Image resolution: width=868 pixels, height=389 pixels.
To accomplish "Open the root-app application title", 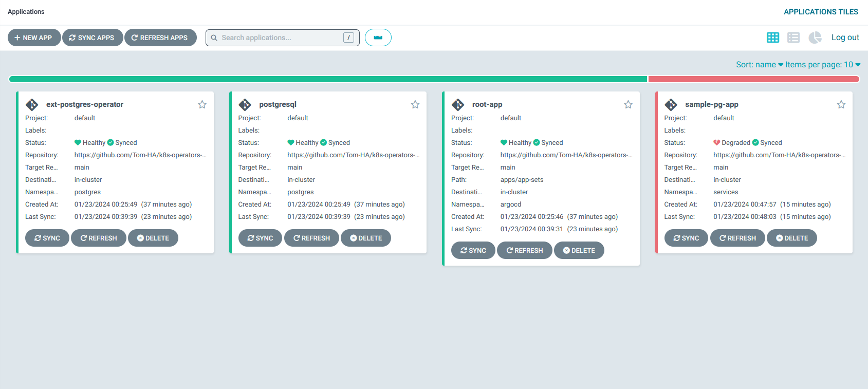I will click(x=487, y=104).
